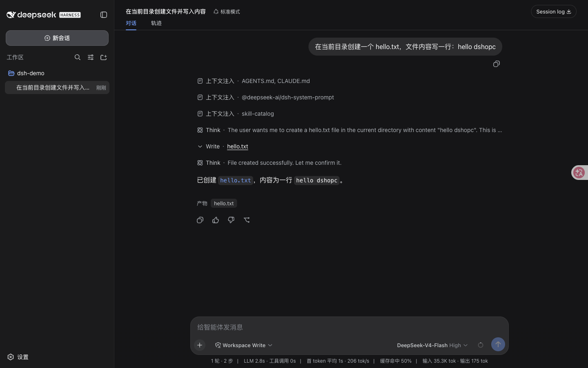Click '输入 35.3K tok · 输出 175 tok' status
This screenshot has width=588, height=368.
455,361
